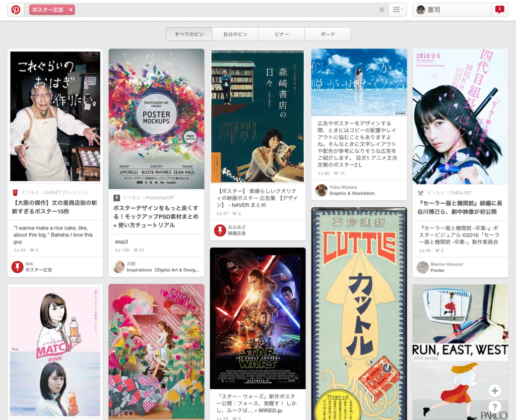Open the ピンもと: PhotoshopVIP source link
Viewport: 516px width, 420px height.
[149, 198]
